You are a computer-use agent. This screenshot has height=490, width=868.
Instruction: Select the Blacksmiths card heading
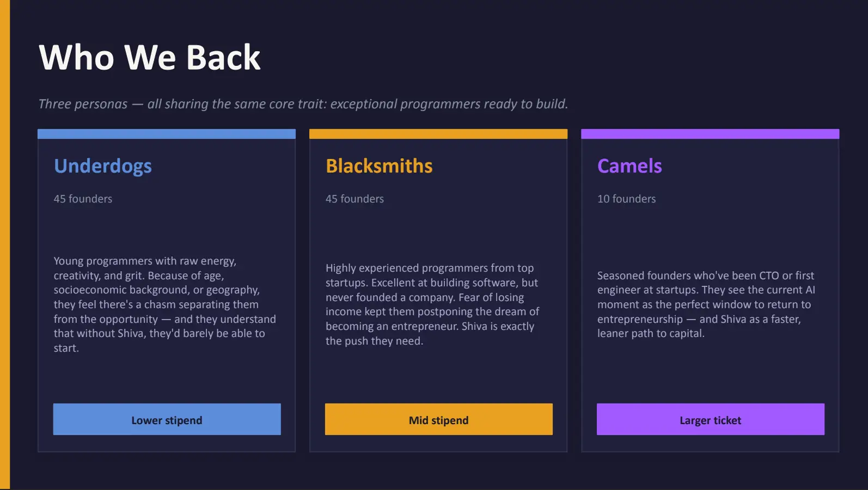point(379,166)
